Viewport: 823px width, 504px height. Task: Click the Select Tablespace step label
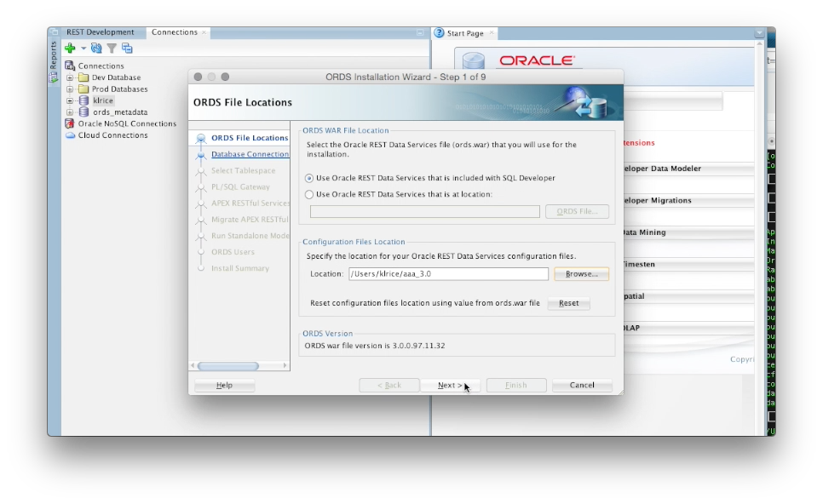(243, 170)
